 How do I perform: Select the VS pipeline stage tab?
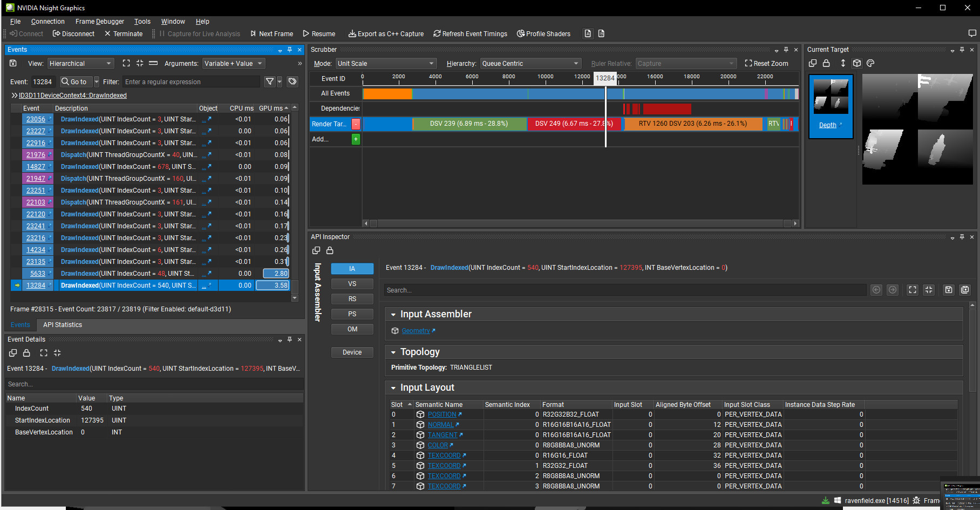pyautogui.click(x=352, y=284)
